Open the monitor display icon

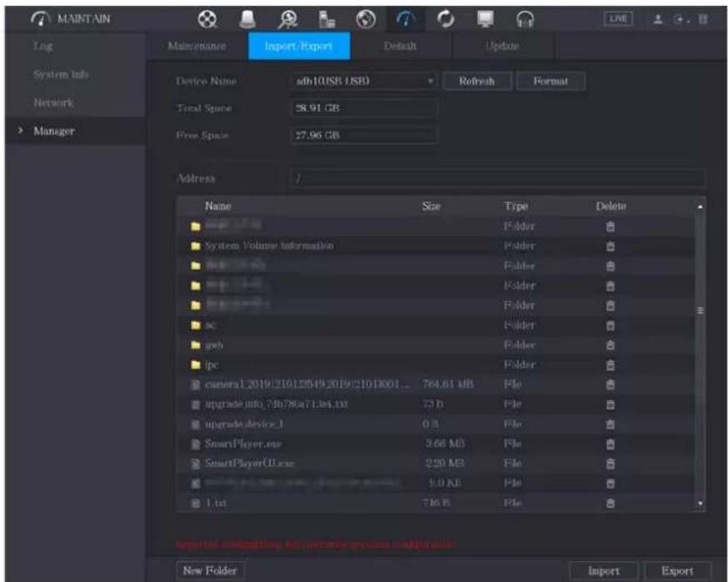(x=485, y=19)
